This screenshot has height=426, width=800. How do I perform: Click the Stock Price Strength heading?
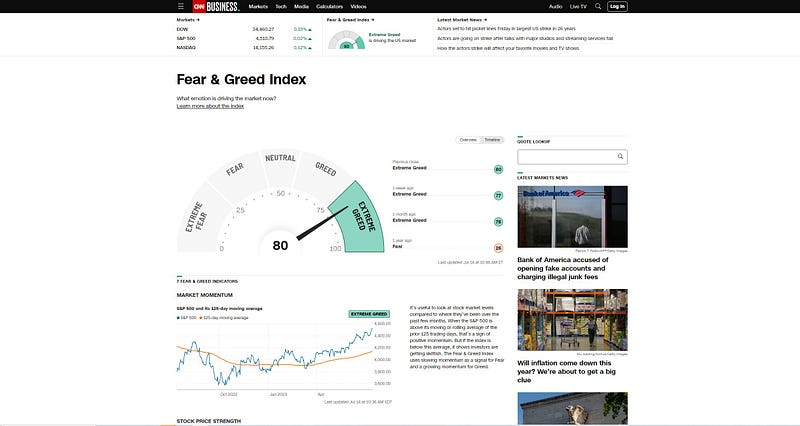pos(209,421)
